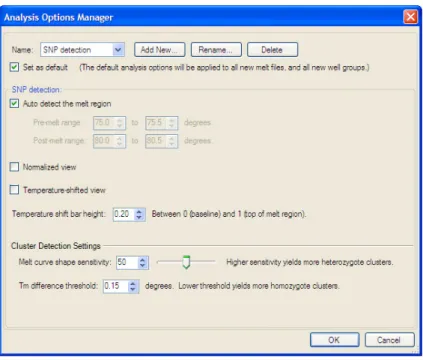Click OK to confirm analysis options
Screen dimensions: 423x360
pos(334,340)
